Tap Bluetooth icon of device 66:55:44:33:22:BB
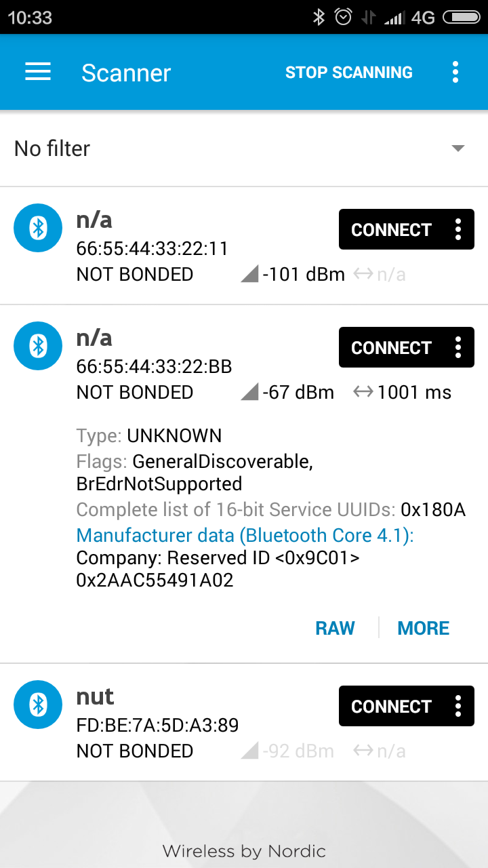The image size is (488, 868). (38, 347)
